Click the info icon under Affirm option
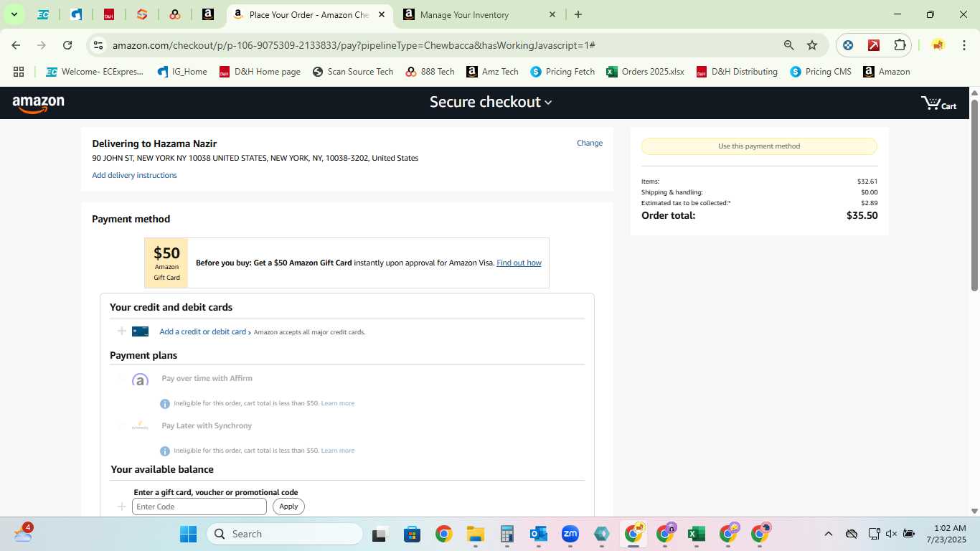 (x=165, y=404)
